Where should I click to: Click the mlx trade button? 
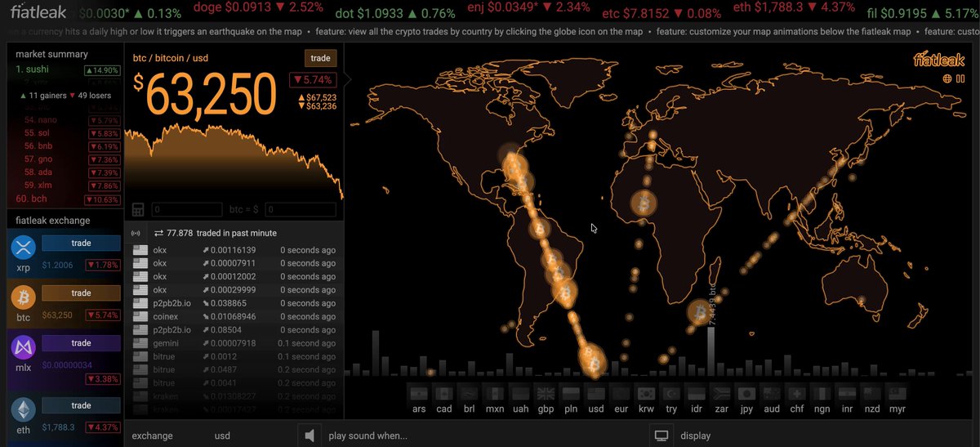coord(81,343)
